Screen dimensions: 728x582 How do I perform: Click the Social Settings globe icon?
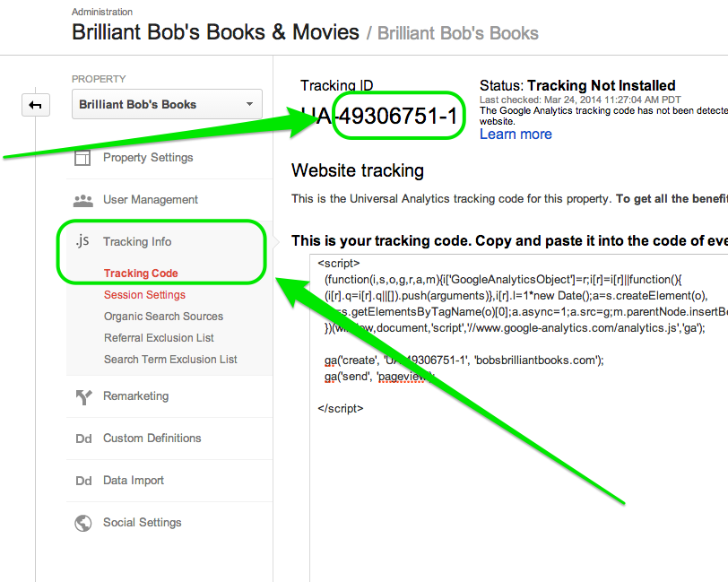pos(83,523)
